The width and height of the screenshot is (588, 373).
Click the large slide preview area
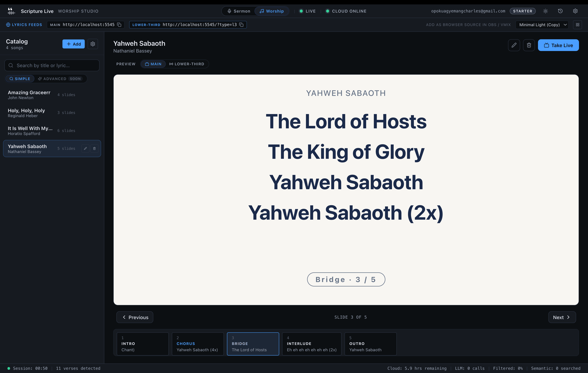(x=346, y=190)
